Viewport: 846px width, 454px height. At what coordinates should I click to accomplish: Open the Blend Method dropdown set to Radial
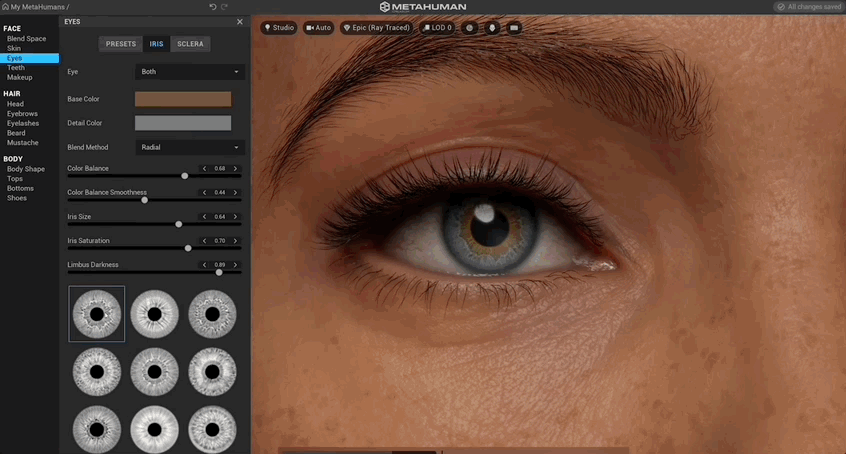tap(189, 147)
